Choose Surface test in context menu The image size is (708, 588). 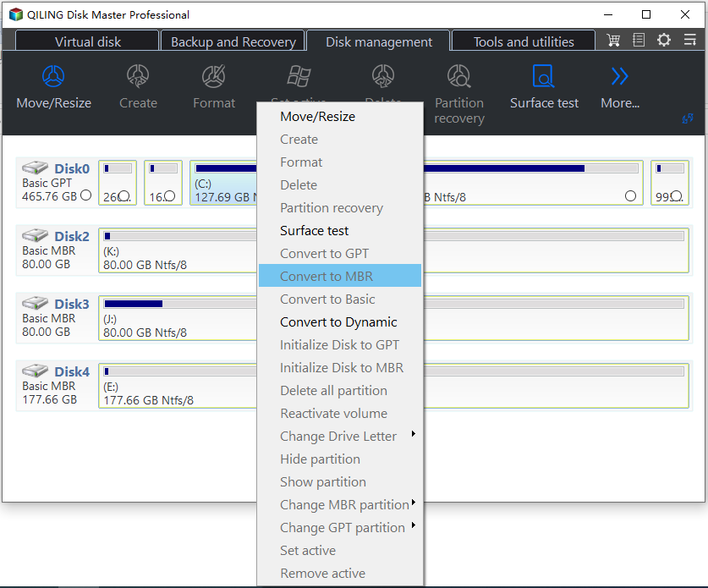pyautogui.click(x=340, y=230)
